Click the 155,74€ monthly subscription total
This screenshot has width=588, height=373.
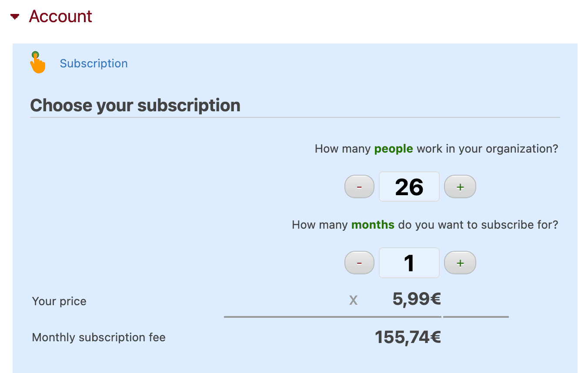408,336
